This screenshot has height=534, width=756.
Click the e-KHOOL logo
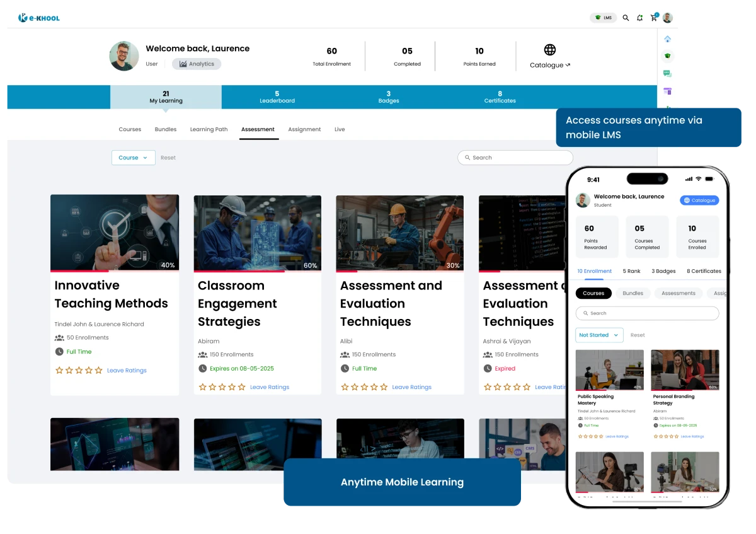tap(39, 18)
